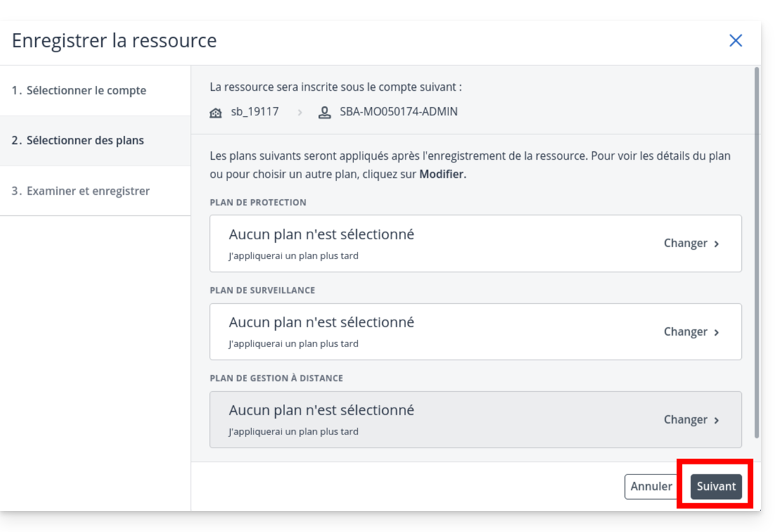Click the SBA-MO050174-ADMIN user name
782x532 pixels.
(x=398, y=112)
